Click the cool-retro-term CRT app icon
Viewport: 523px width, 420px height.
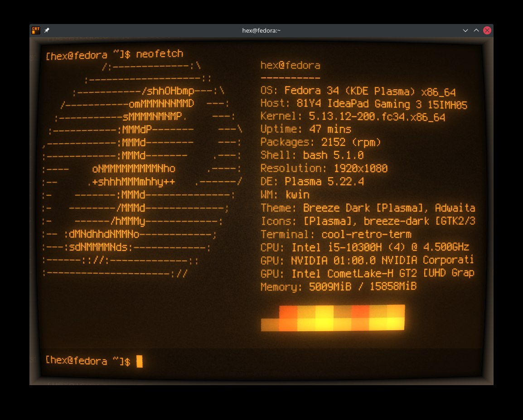point(36,30)
